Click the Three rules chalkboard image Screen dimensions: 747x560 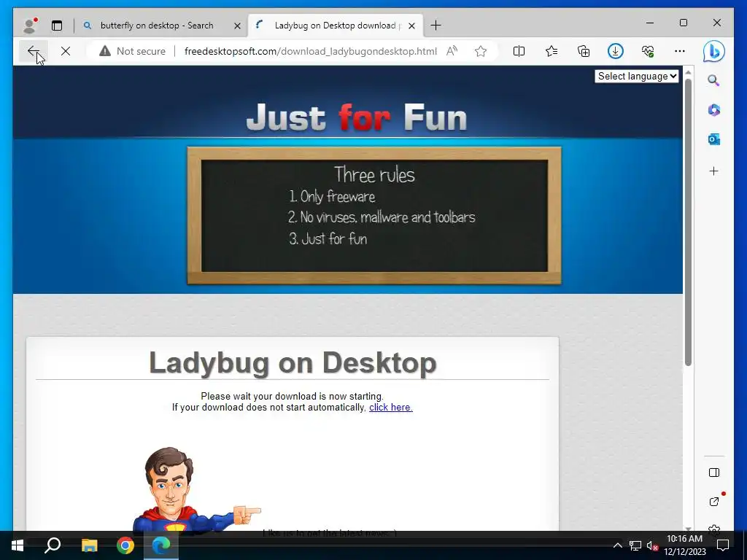pos(374,216)
